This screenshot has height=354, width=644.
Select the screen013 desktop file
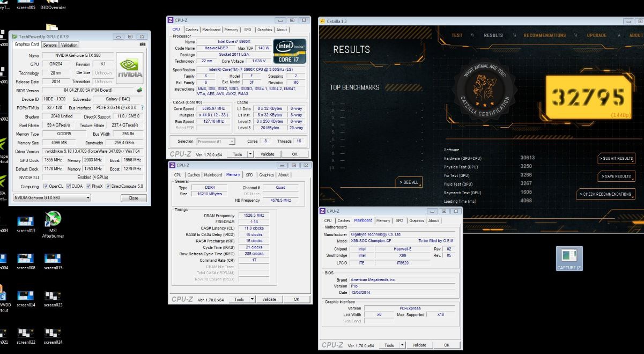click(26, 224)
